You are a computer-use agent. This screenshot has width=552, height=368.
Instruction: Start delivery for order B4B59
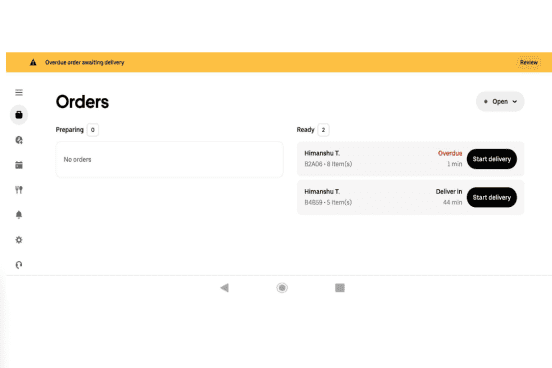point(492,197)
